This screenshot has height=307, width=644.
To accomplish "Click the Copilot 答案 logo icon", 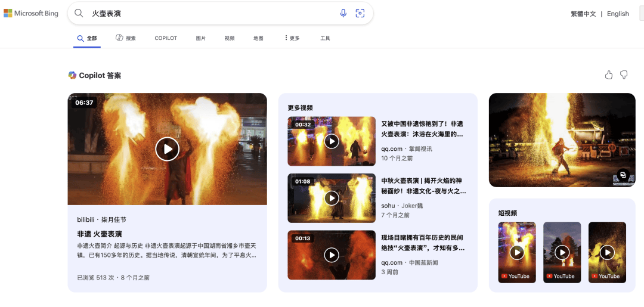I will click(x=72, y=75).
